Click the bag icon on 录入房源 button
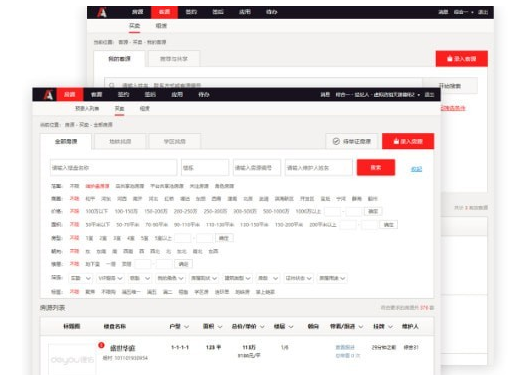Image resolution: width=508 pixels, height=375 pixels. coord(396,141)
